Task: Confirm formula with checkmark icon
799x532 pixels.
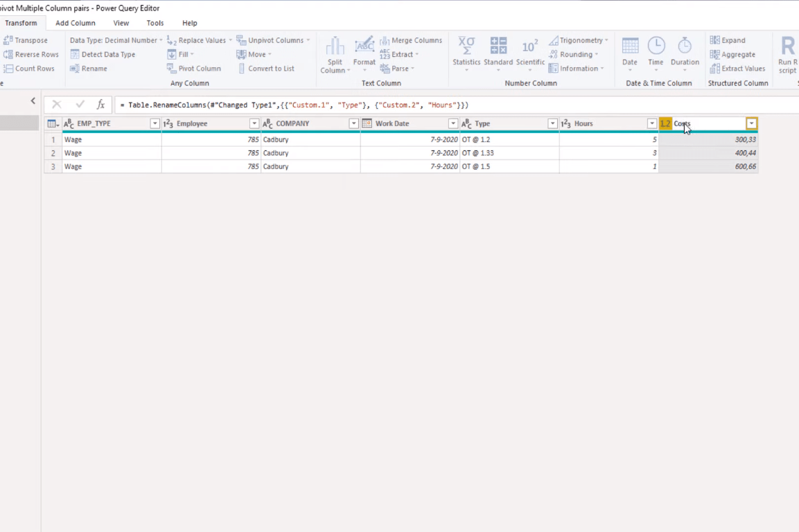Action: coord(80,105)
